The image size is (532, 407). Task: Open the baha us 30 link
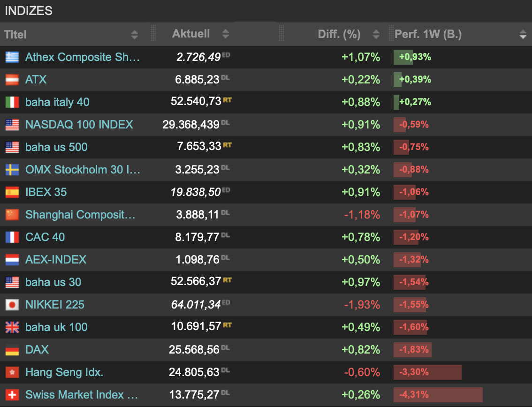[x=53, y=282]
